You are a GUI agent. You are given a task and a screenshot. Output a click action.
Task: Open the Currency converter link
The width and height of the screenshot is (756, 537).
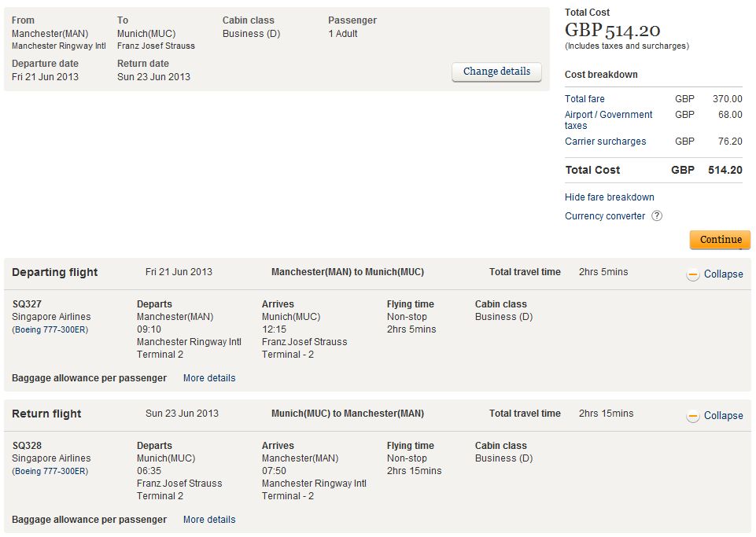point(604,216)
